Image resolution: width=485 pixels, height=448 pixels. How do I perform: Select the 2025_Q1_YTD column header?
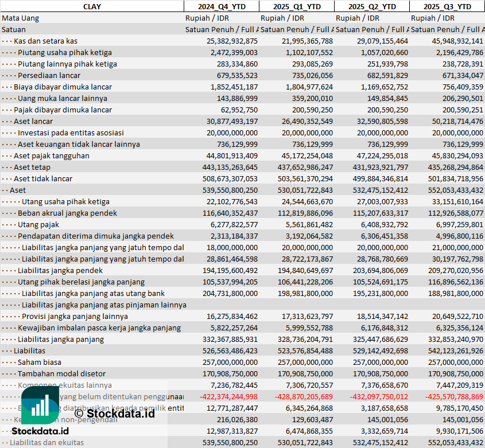tap(296, 6)
